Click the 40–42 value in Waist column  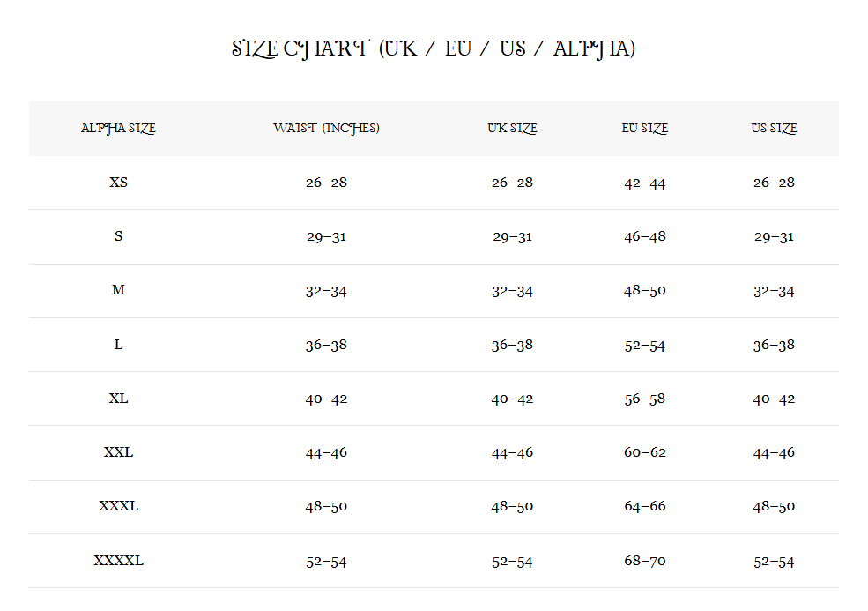click(x=326, y=399)
